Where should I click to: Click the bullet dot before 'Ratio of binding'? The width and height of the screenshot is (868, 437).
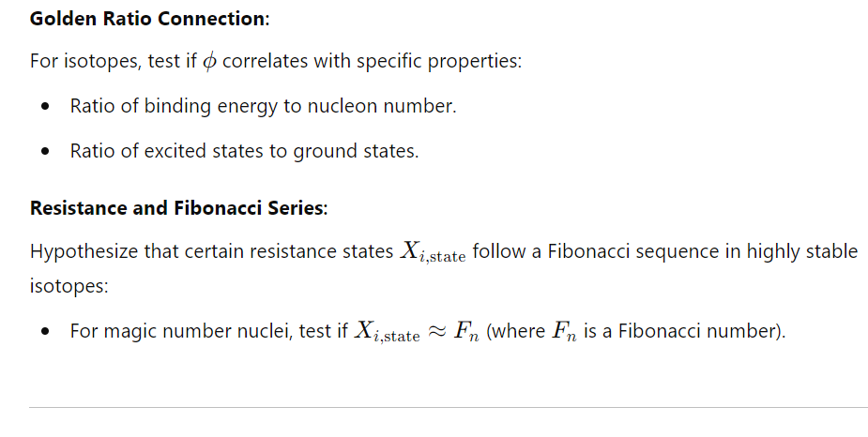pos(45,106)
